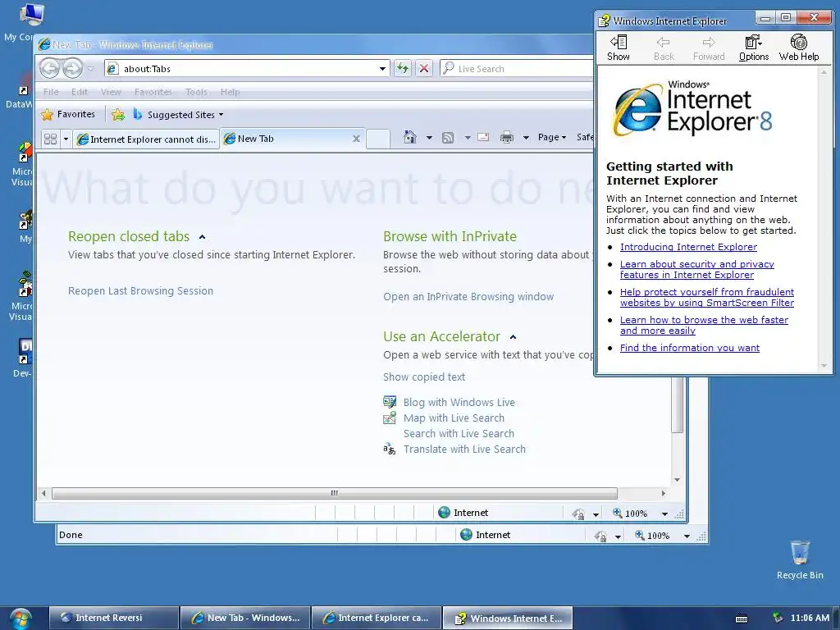Click the vertical scrollbar down arrow in front window
Screen dimensions: 840x630
(677, 479)
